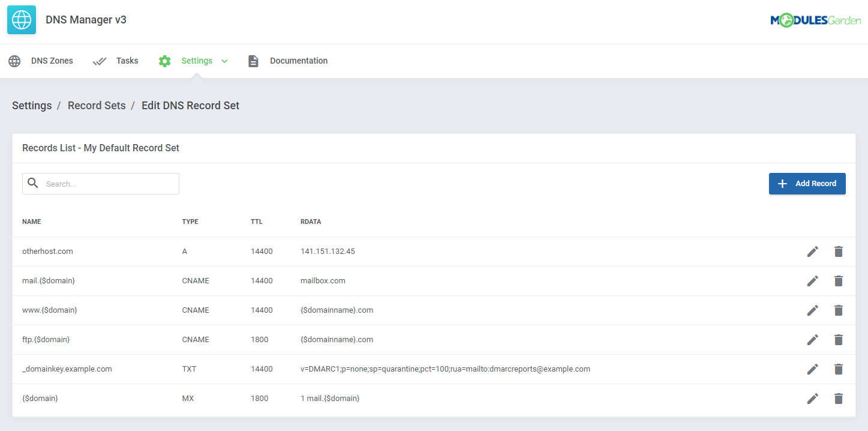Image resolution: width=868 pixels, height=431 pixels.
Task: Sort by RDATA column header
Action: point(311,222)
